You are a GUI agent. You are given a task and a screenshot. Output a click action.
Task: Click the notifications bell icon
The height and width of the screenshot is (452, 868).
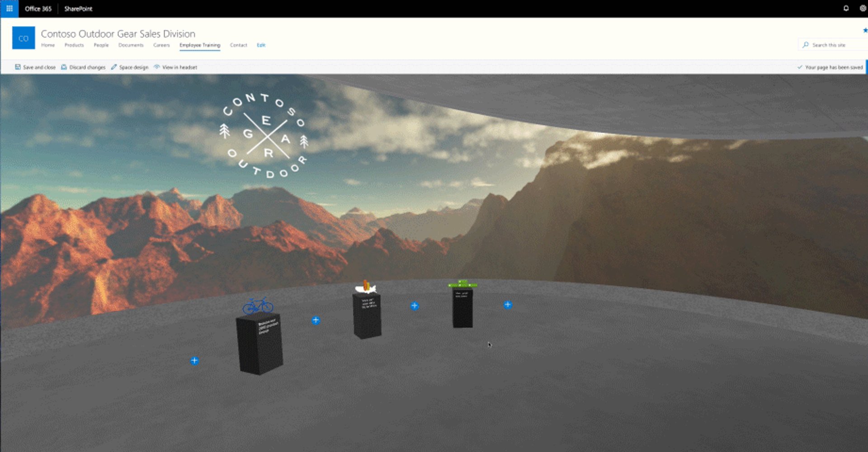tap(846, 8)
